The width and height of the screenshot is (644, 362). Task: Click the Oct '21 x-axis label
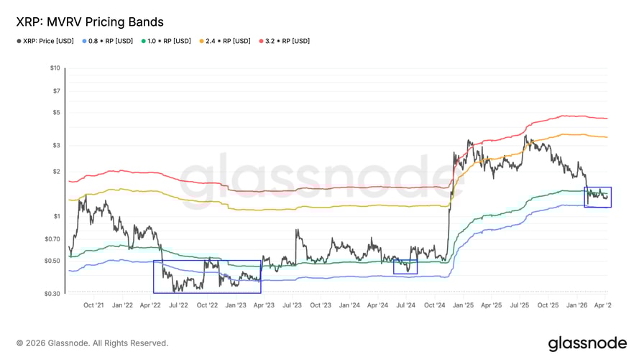[93, 305]
